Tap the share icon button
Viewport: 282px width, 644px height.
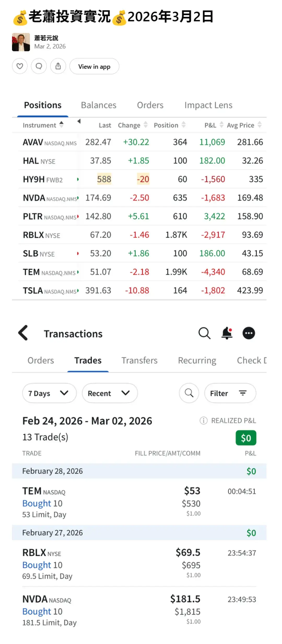pos(58,66)
